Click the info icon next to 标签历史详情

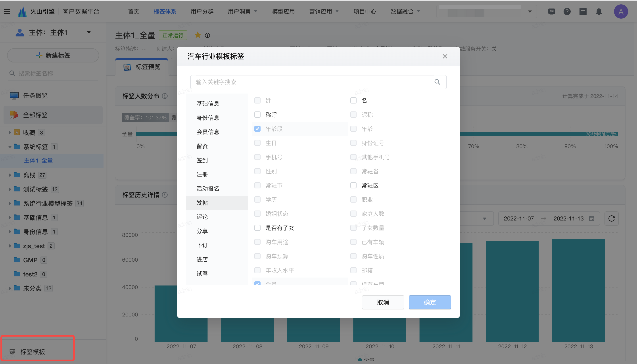pyautogui.click(x=165, y=195)
